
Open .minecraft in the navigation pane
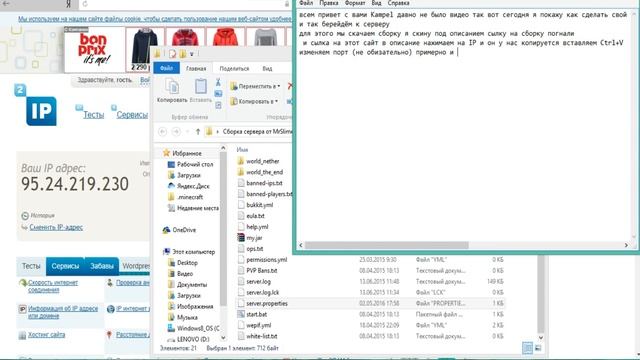190,197
